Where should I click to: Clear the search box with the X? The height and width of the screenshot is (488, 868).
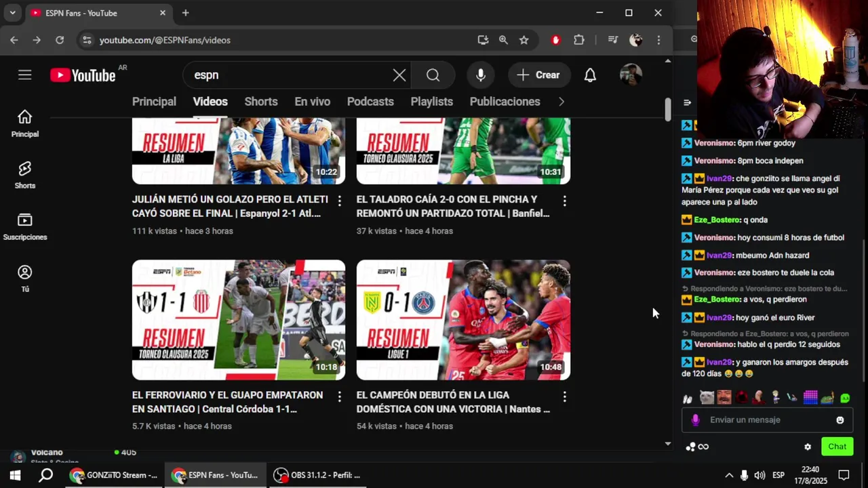coord(399,75)
